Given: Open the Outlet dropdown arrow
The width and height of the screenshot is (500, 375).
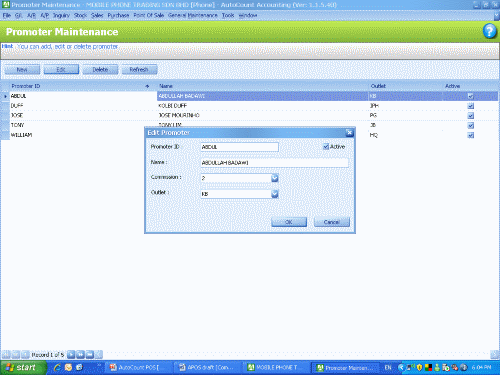Looking at the screenshot, I should tap(274, 194).
